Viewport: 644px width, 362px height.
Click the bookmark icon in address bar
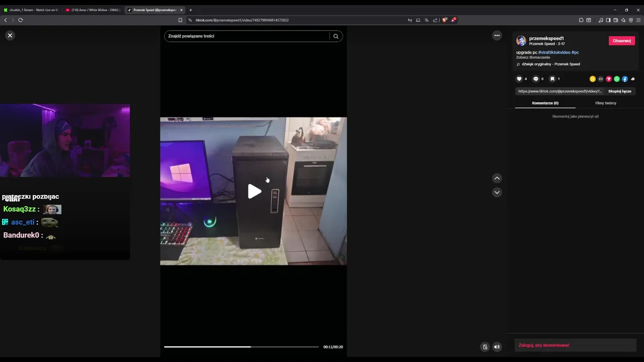pyautogui.click(x=180, y=20)
